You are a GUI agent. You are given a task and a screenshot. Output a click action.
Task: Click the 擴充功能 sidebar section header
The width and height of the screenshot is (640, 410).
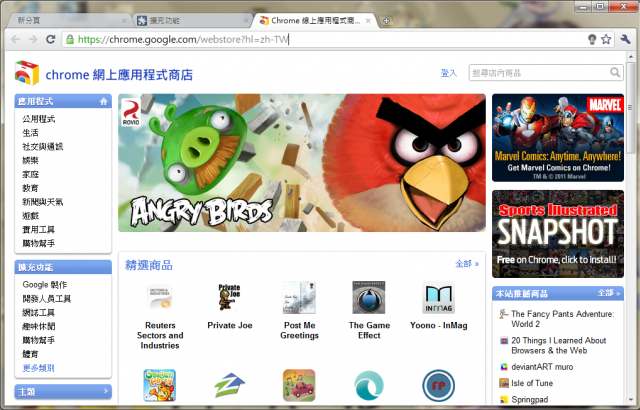click(63, 267)
